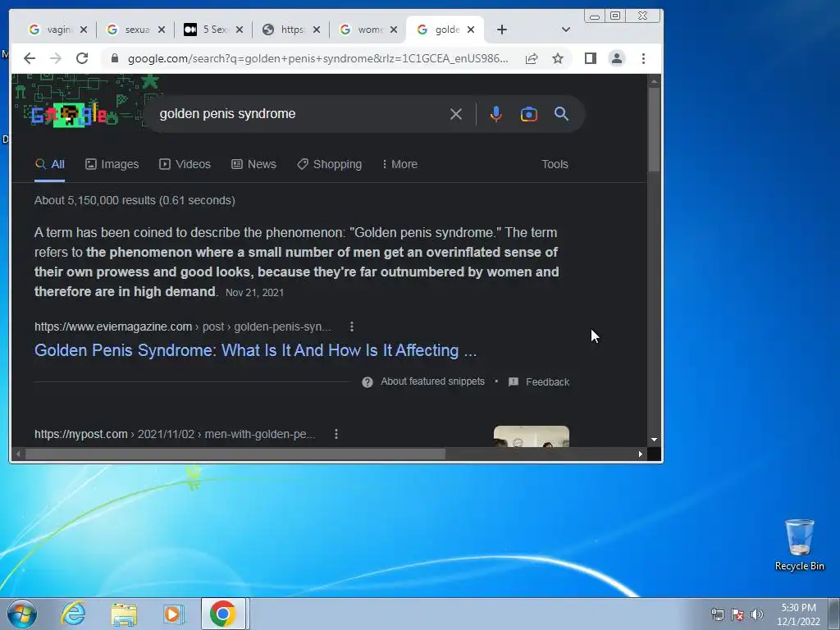Open the Chrome profile avatar
The width and height of the screenshot is (840, 630).
[x=617, y=58]
